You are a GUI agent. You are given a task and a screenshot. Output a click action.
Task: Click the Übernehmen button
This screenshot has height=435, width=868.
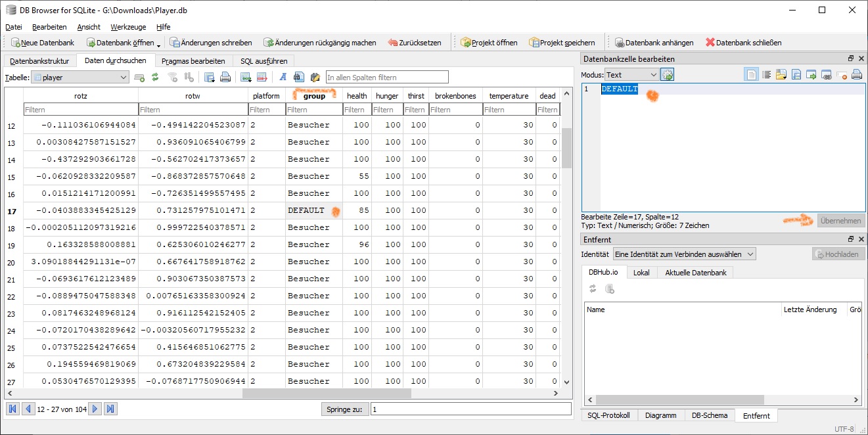click(840, 221)
